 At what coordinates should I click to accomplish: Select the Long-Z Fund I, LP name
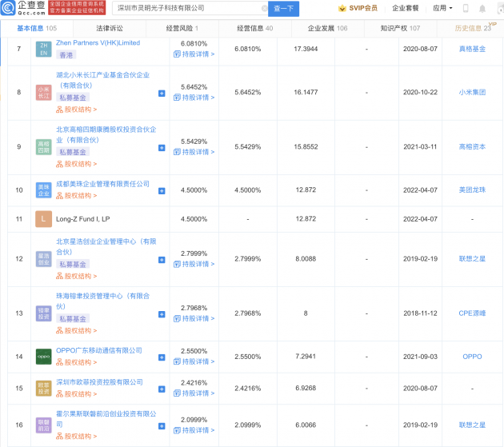83,219
